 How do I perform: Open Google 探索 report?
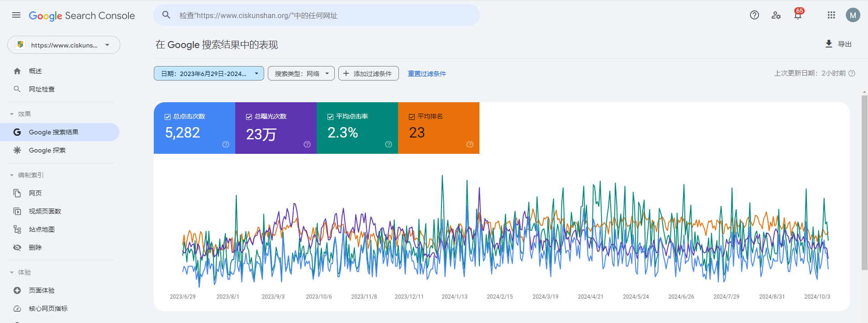point(60,150)
